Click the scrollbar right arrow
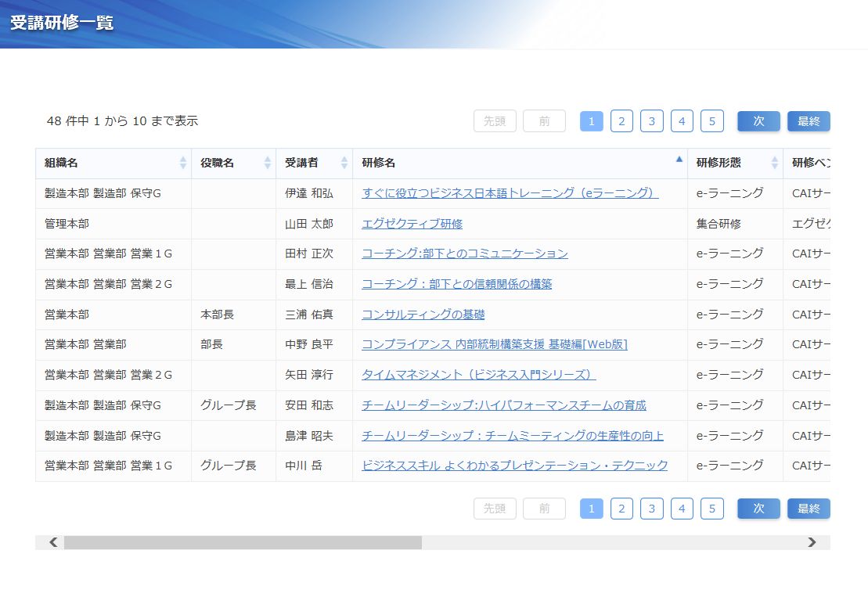Image resolution: width=868 pixels, height=597 pixels. 812,542
